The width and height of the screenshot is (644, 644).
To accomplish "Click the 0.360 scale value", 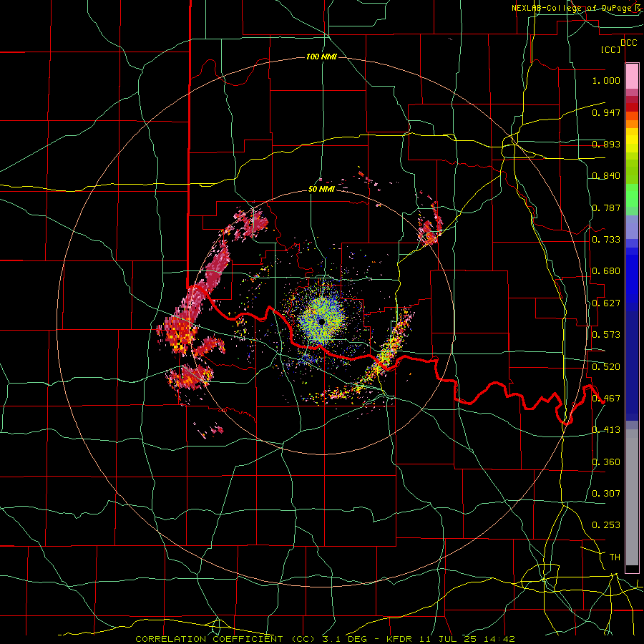I will (606, 462).
